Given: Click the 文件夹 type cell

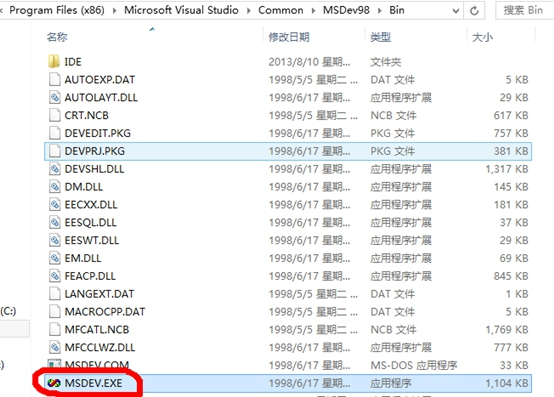Looking at the screenshot, I should [x=385, y=62].
